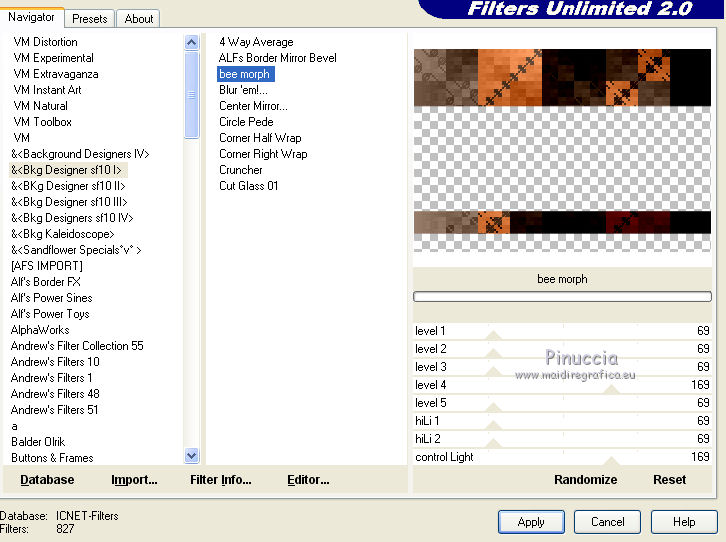Grab the category list scrollbar thumb
726x542 pixels.
pyautogui.click(x=191, y=95)
